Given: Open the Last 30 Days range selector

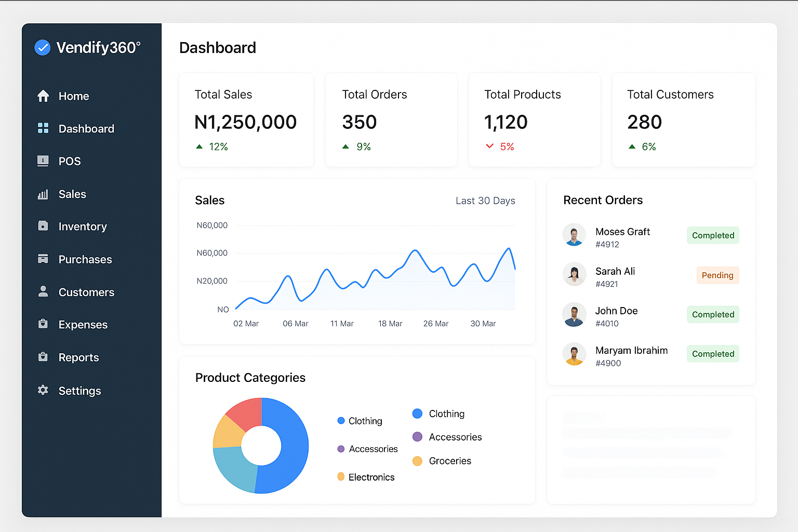Looking at the screenshot, I should pos(485,201).
